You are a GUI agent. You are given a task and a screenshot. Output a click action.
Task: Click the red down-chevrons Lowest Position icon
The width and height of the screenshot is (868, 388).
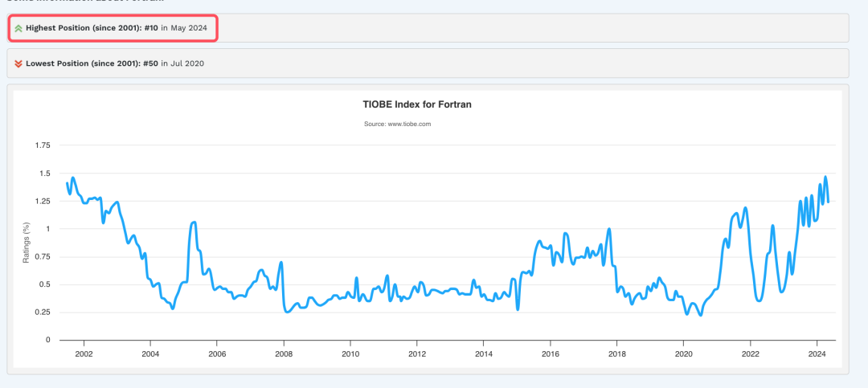[x=18, y=63]
